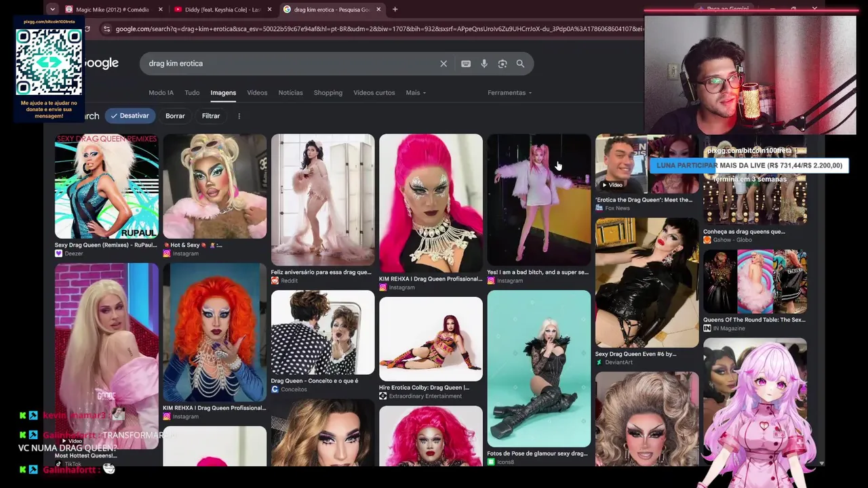Click the Conceitos source icon
The width and height of the screenshot is (868, 488).
[275, 389]
